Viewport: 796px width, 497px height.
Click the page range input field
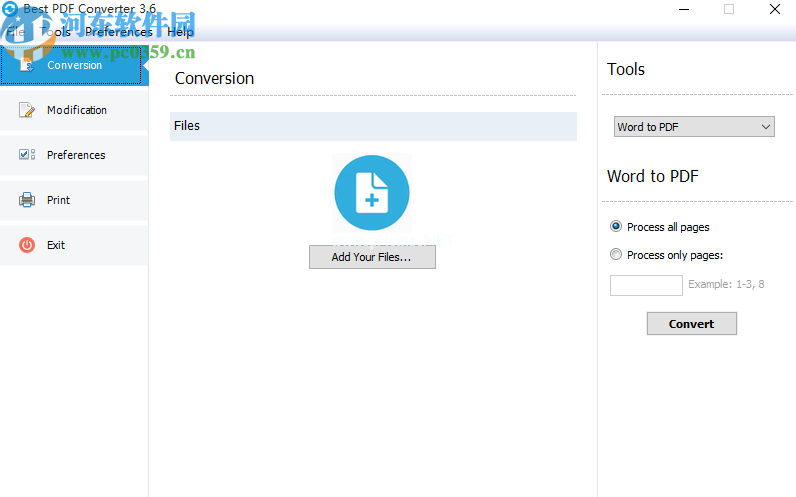pos(646,285)
